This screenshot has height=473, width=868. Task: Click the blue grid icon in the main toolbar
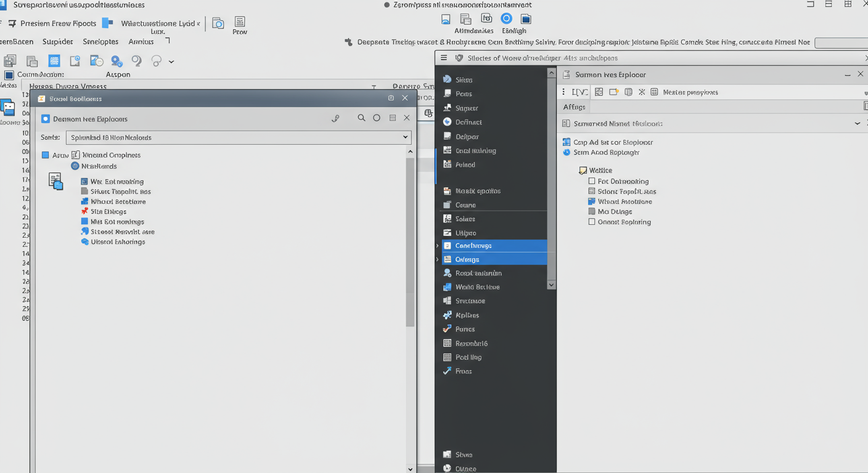[54, 60]
